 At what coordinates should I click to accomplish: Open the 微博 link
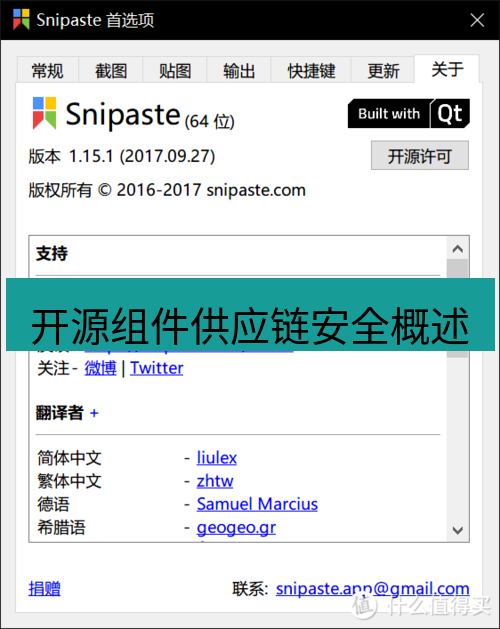coord(100,368)
